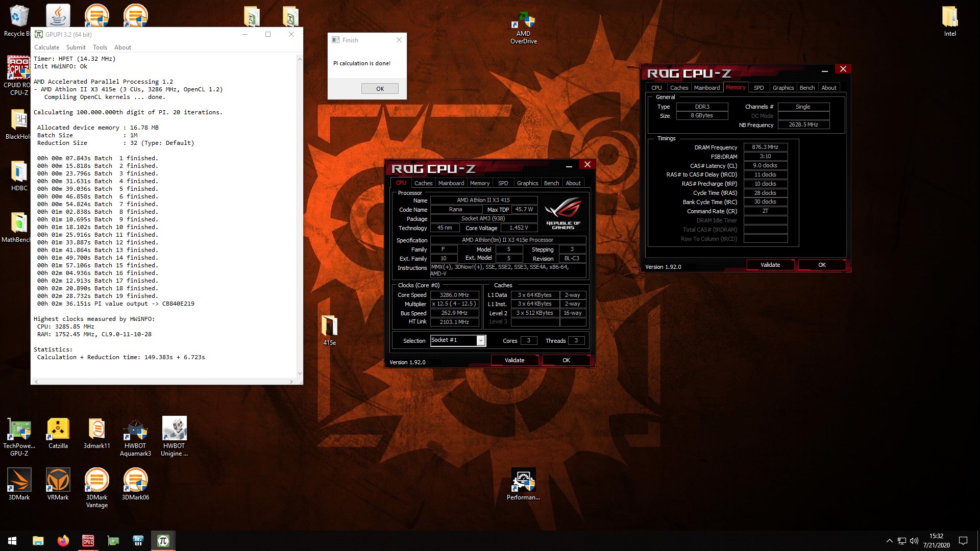Click Validate in the CPU tab window
980x551 pixels.
pyautogui.click(x=514, y=360)
